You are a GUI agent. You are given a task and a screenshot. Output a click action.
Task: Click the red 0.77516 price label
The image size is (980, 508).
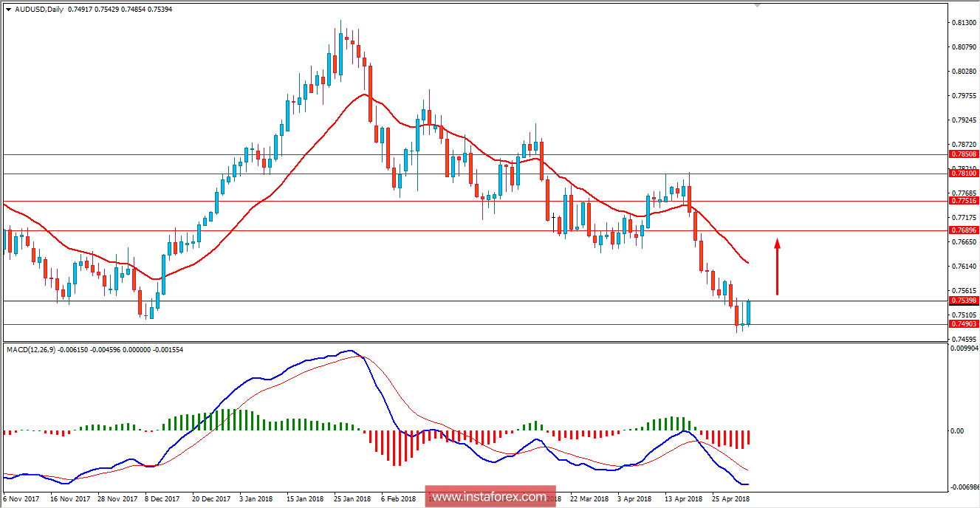962,201
